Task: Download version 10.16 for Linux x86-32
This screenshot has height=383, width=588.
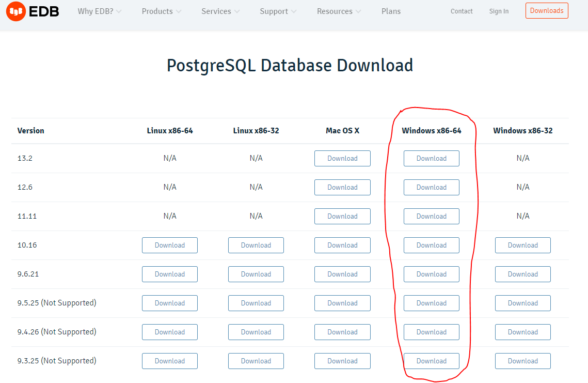Action: click(x=256, y=245)
